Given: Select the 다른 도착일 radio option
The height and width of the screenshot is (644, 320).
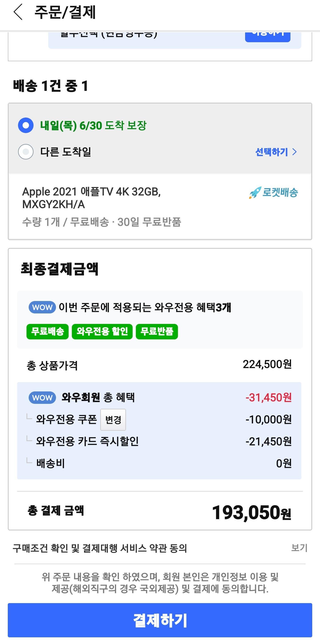Looking at the screenshot, I should click(26, 152).
